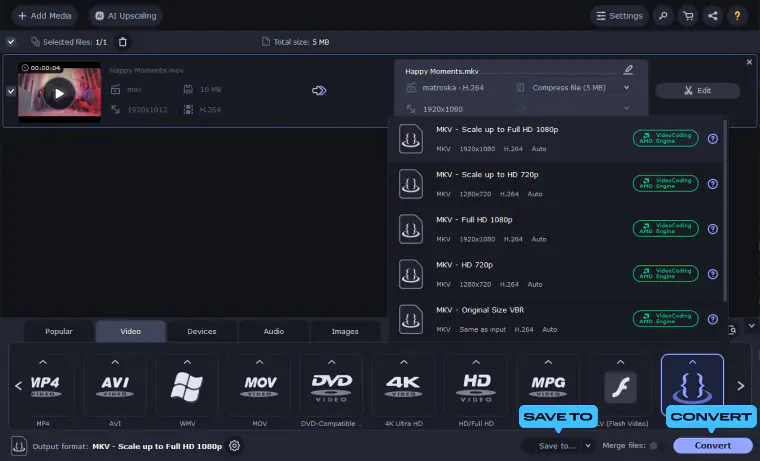Switch to the Popular tab
Image resolution: width=760 pixels, height=461 pixels.
click(x=59, y=332)
